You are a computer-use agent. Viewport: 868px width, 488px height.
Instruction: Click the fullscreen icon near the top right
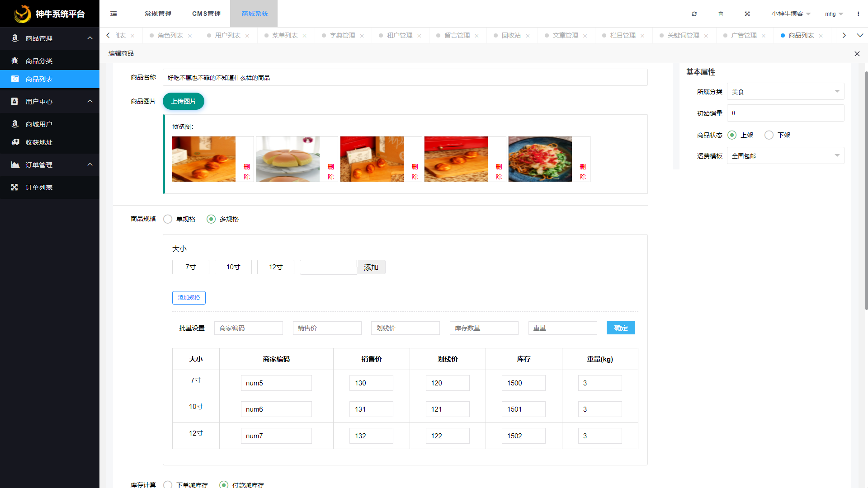(747, 14)
